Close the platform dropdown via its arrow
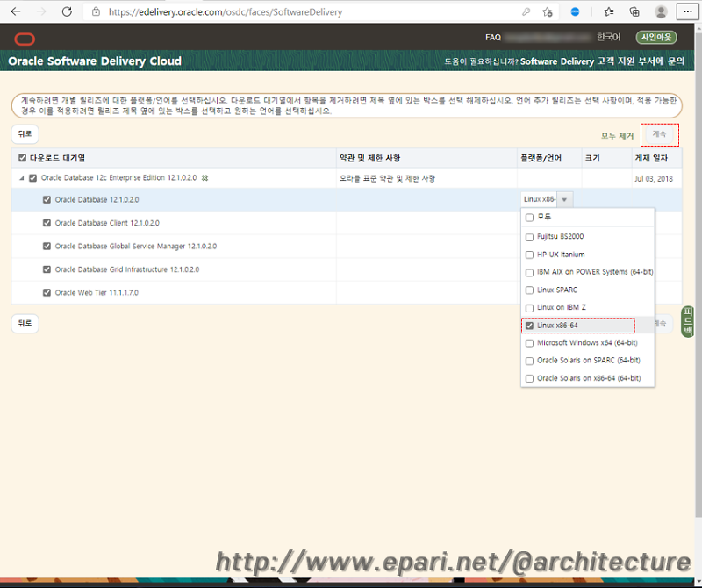Screen dimensions: 702x588 (x=564, y=200)
